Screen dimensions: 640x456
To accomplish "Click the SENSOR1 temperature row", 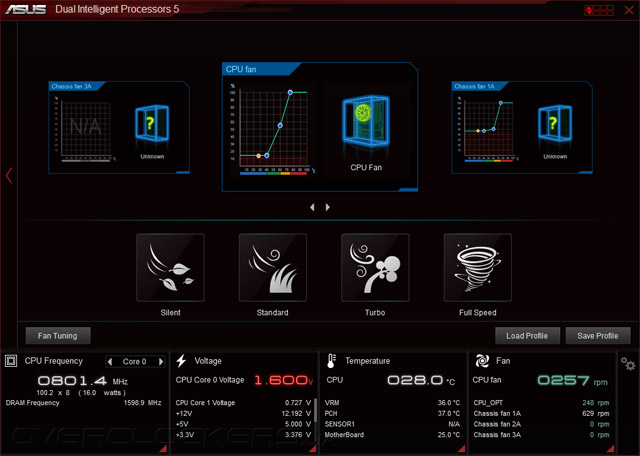I will coord(392,424).
